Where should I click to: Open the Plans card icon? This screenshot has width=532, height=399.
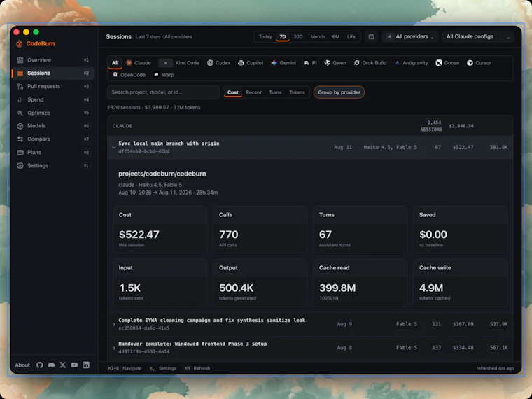(x=20, y=153)
